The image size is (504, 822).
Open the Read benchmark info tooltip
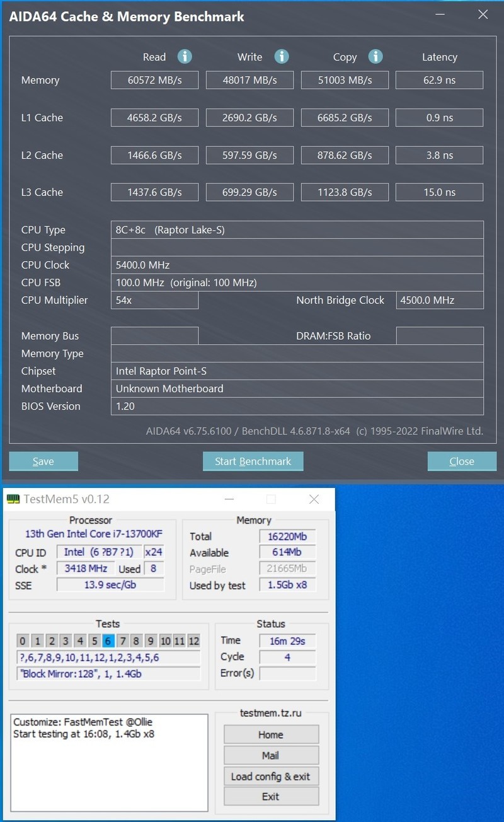[x=185, y=56]
